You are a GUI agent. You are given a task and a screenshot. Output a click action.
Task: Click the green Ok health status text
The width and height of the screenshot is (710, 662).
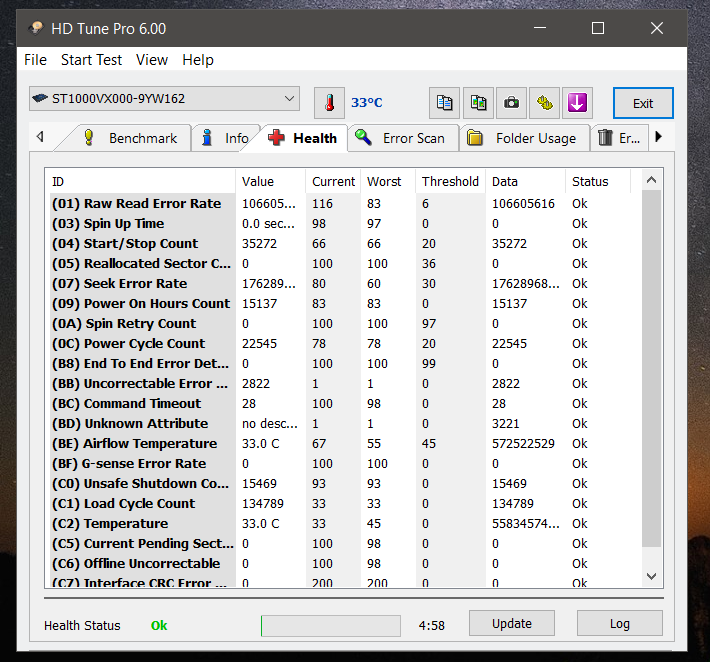tap(159, 625)
